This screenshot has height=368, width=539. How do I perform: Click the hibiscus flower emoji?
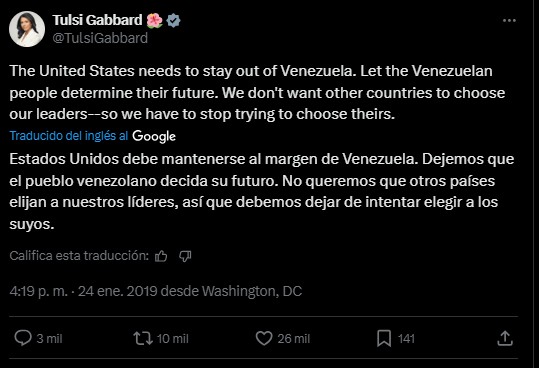pos(154,21)
